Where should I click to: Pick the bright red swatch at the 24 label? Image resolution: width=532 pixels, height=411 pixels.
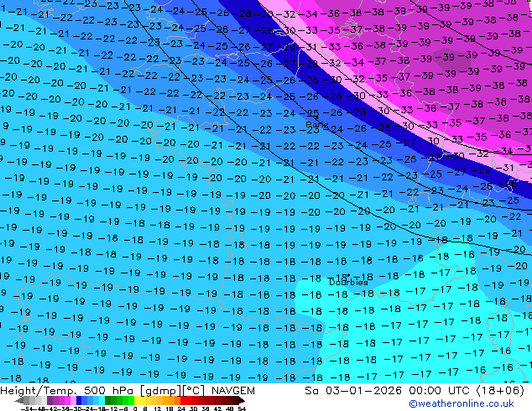[x=183, y=400]
